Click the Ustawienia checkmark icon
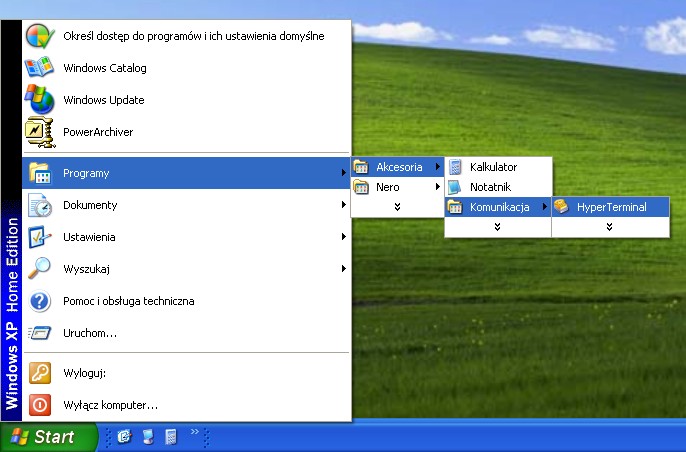This screenshot has width=686, height=452. (40, 237)
